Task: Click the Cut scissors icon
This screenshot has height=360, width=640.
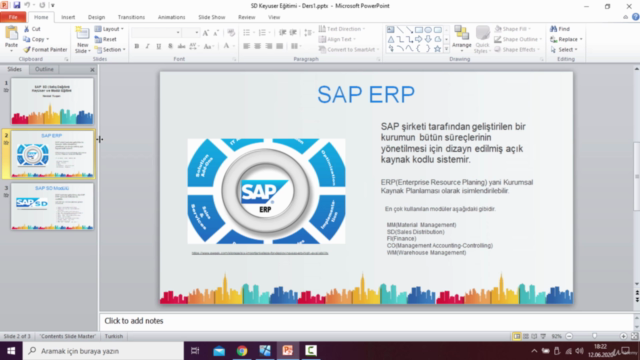Action: click(27, 29)
